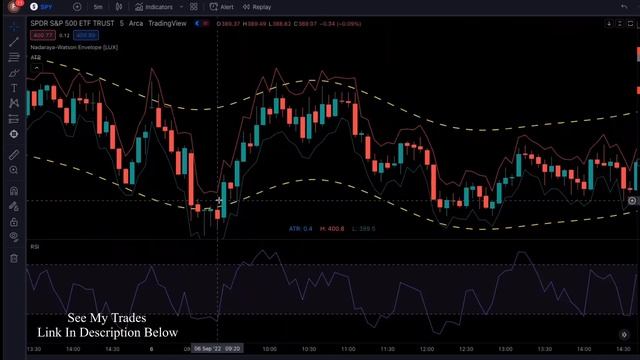The height and width of the screenshot is (360, 640).
Task: Start bar Replay mode
Action: tap(257, 7)
